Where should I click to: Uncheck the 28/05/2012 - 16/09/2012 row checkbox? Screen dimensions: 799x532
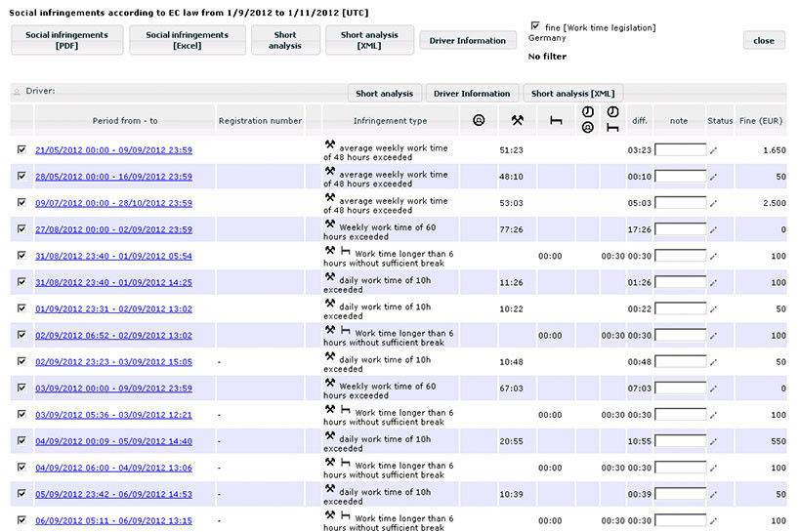click(x=21, y=176)
